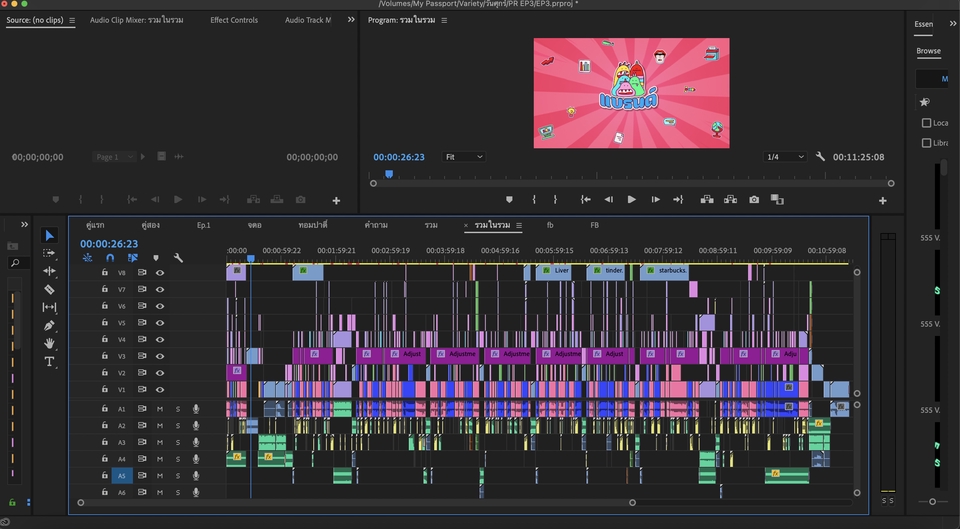The height and width of the screenshot is (529, 960).
Task: Open the Page 1 dropdown in Source Monitor
Action: coord(114,157)
